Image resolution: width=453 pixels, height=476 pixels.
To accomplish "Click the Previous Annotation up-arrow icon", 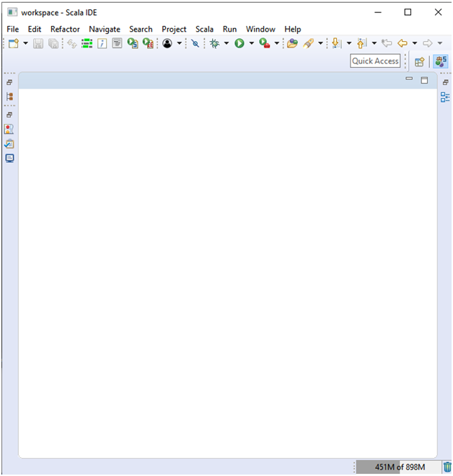I will [x=361, y=43].
